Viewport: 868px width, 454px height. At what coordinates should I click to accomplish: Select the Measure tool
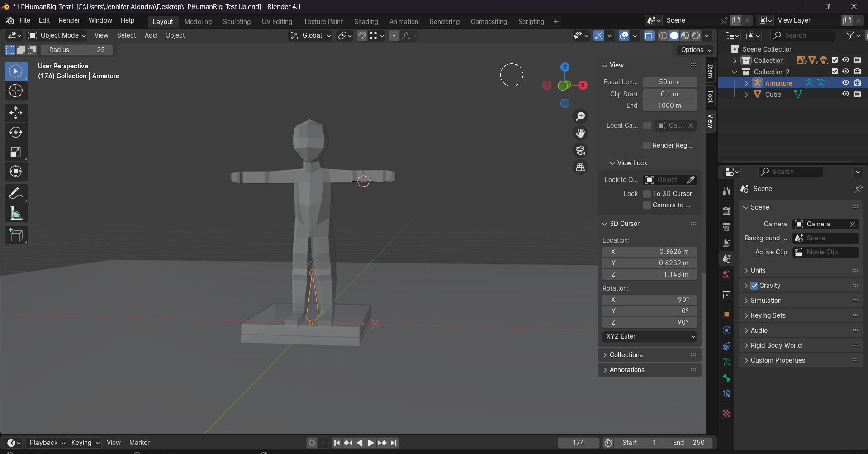pos(16,213)
